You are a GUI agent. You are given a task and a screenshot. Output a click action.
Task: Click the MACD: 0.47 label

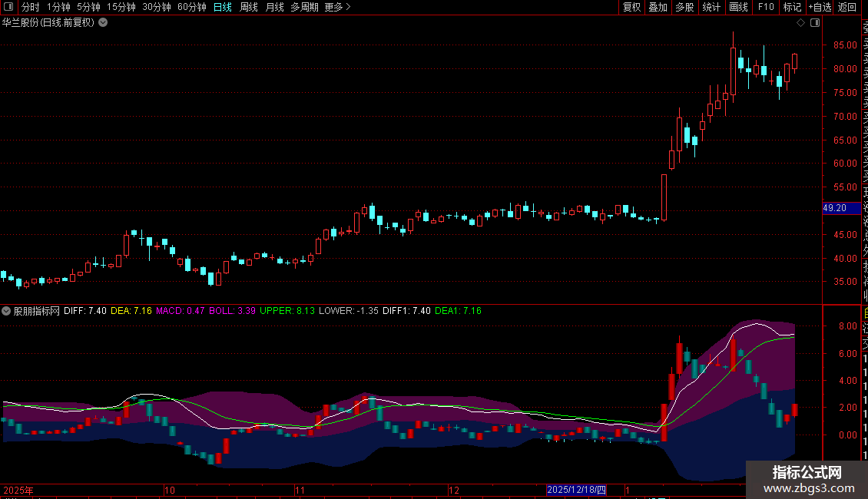coord(181,311)
